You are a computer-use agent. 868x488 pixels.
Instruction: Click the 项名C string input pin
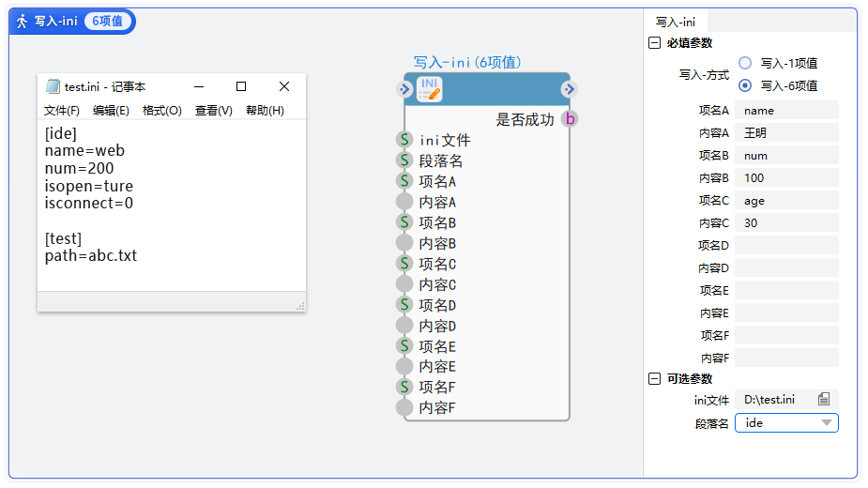404,263
